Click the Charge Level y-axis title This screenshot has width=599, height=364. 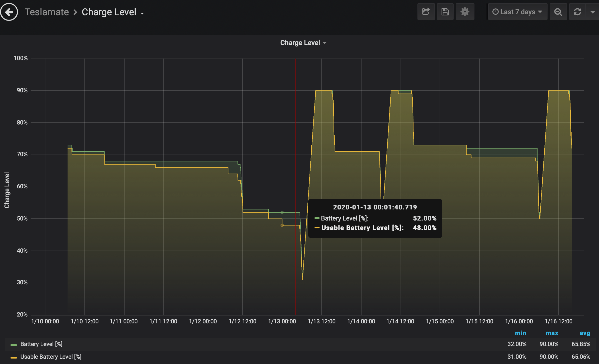pos(7,190)
